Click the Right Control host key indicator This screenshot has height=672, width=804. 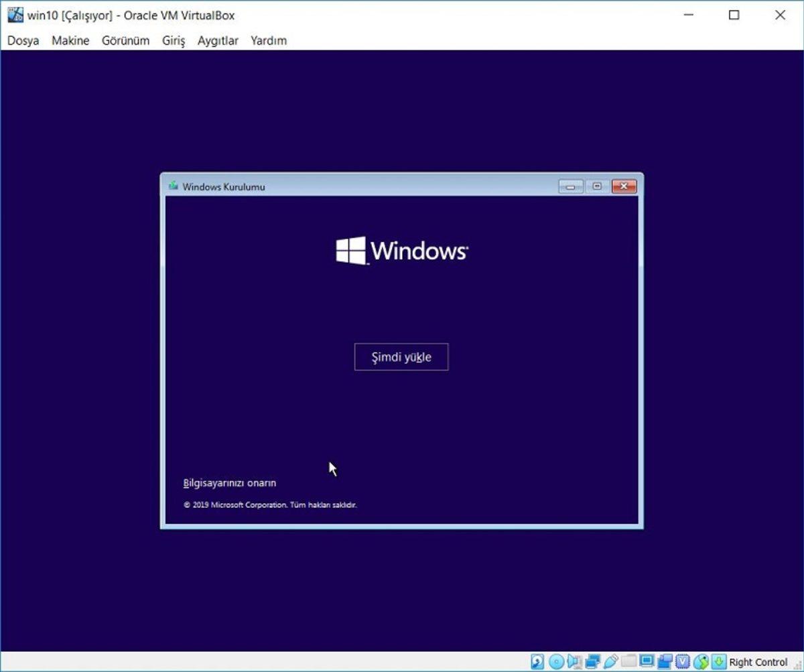756,661
